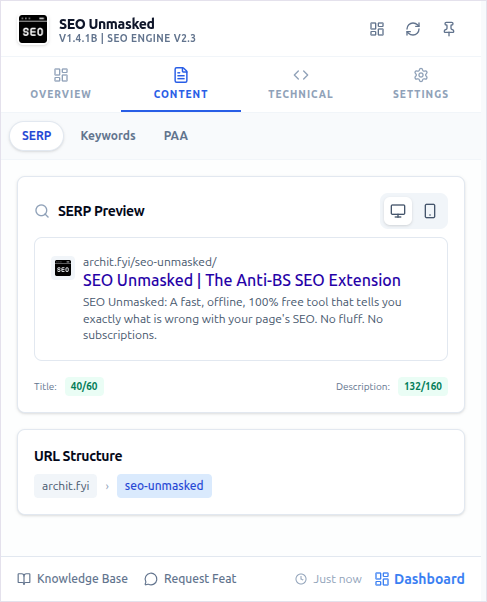The height and width of the screenshot is (602, 487).
Task: Click the archit.fyi/seo-unmasked/ URL in preview
Action: (x=150, y=262)
